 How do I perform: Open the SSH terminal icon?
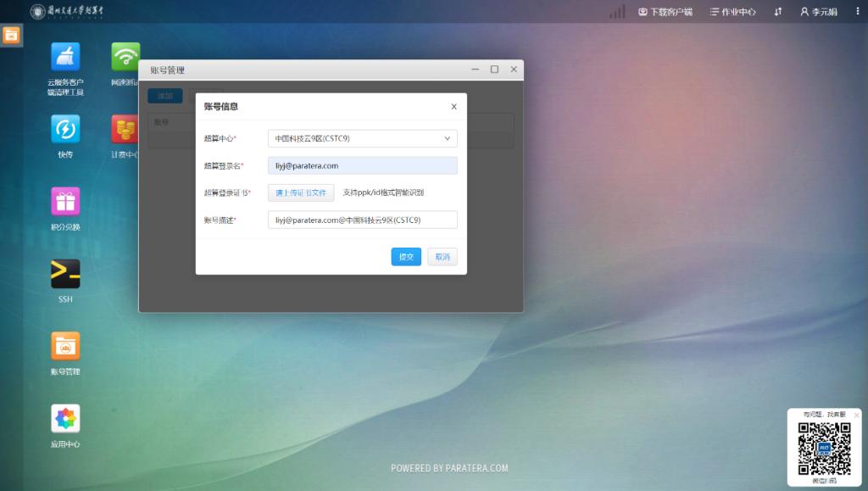pyautogui.click(x=65, y=274)
